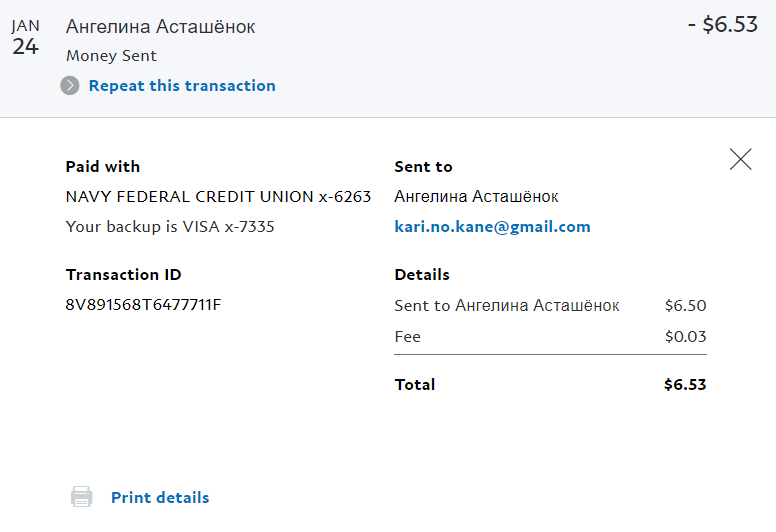Click the Sent to row amount $6.50
The image size is (776, 532).
click(685, 306)
